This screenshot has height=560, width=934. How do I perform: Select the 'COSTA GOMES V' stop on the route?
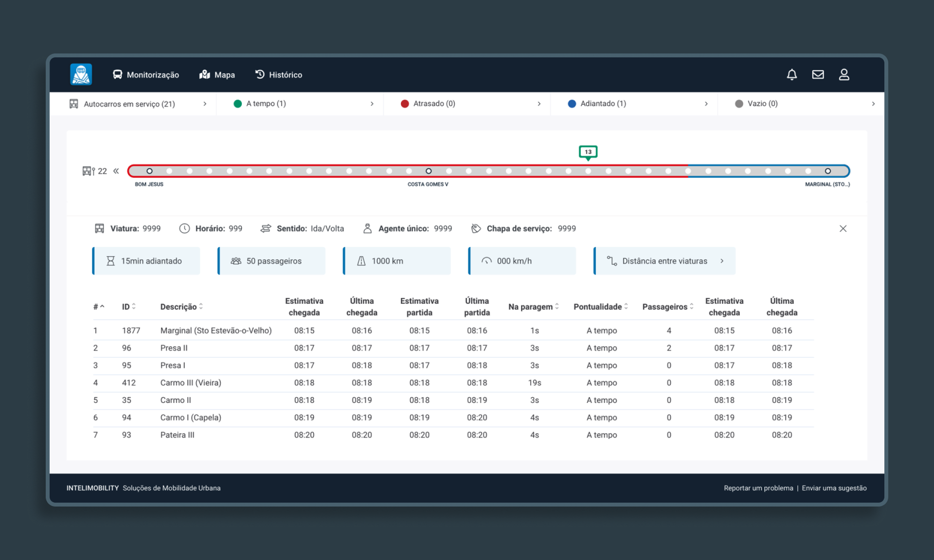click(x=429, y=171)
